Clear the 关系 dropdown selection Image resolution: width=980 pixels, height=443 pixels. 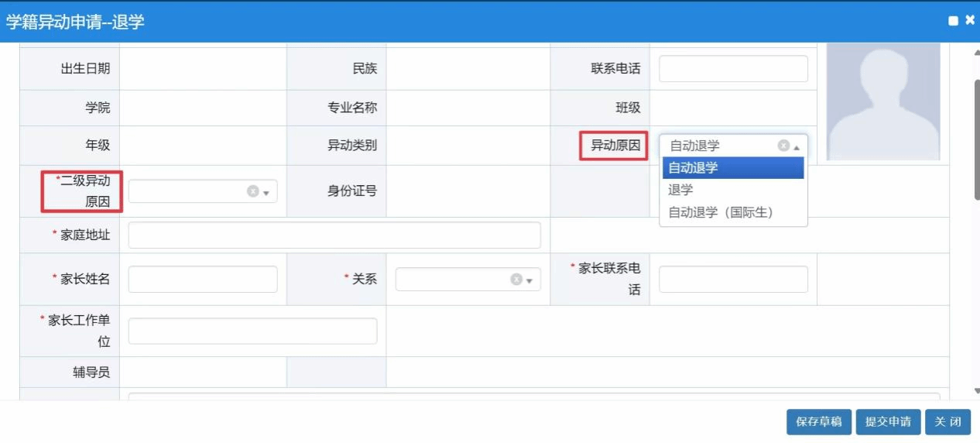516,280
